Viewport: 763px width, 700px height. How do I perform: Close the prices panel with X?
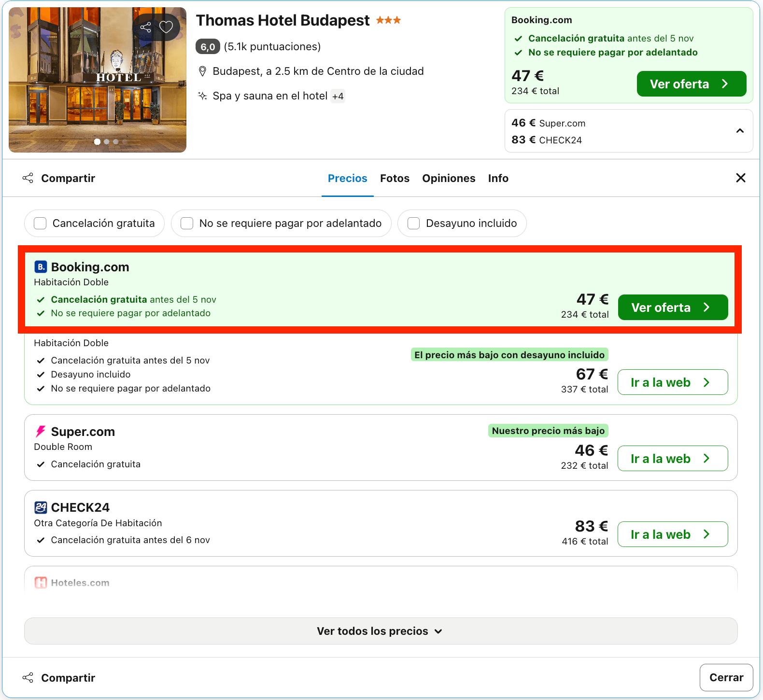(741, 178)
